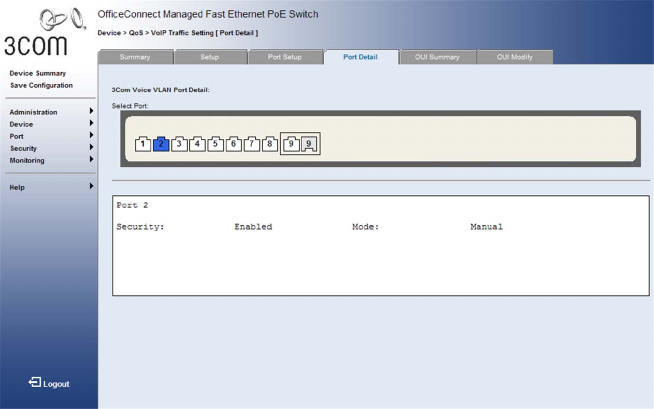This screenshot has height=409, width=654.
Task: Select the Port Detail tab
Action: 360,57
